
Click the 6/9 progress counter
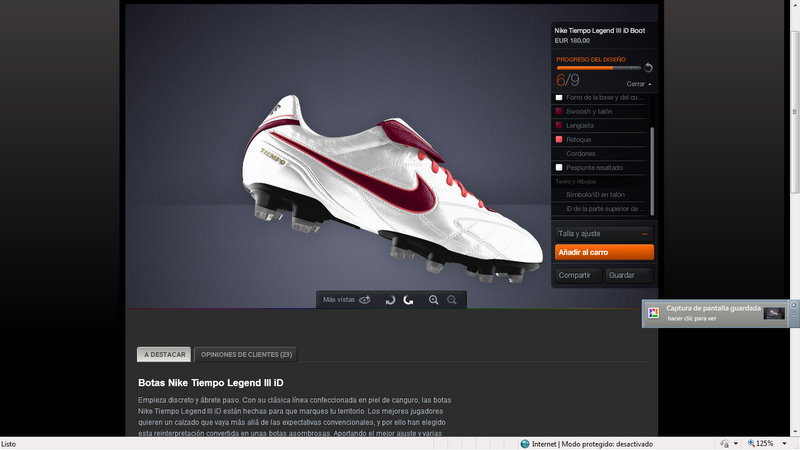click(568, 80)
